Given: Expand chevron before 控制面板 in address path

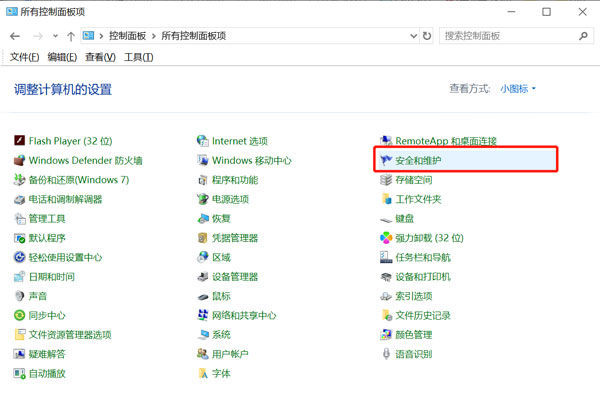Looking at the screenshot, I should 101,36.
